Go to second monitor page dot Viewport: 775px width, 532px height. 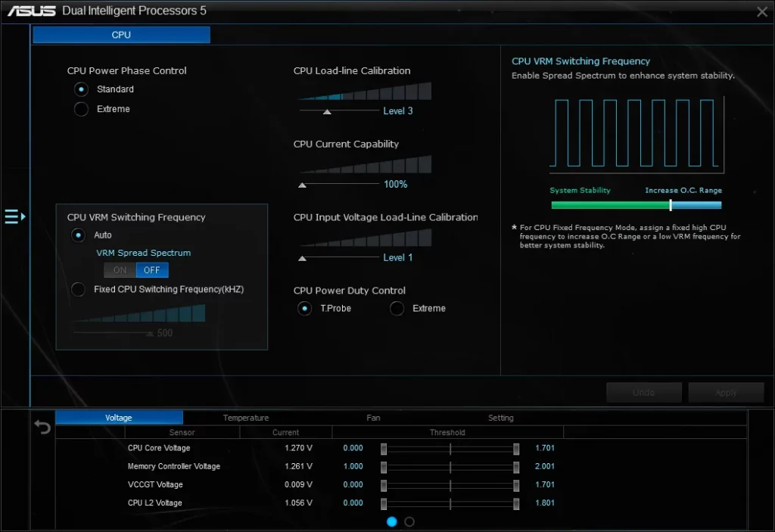pyautogui.click(x=409, y=521)
